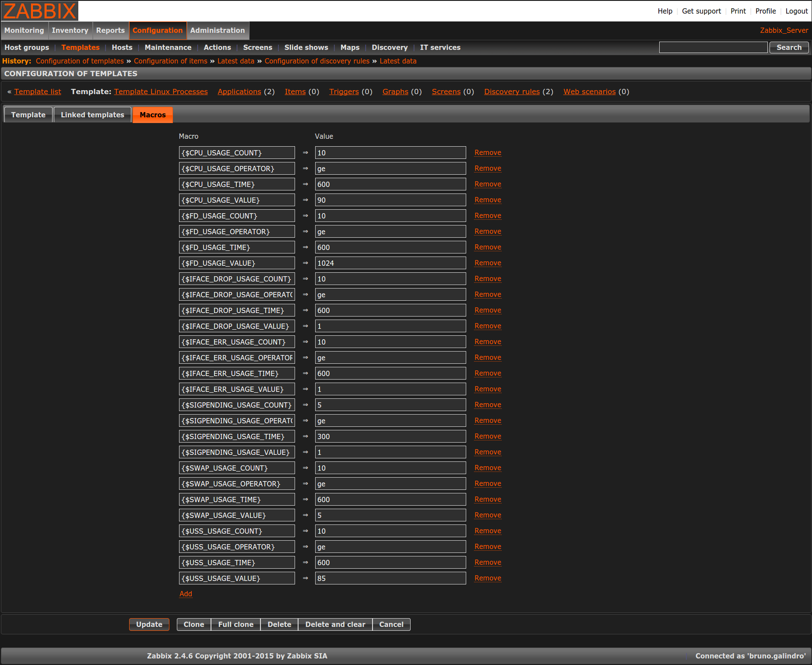The width and height of the screenshot is (812, 665).
Task: Open template Screens (0) link
Action: (x=446, y=91)
